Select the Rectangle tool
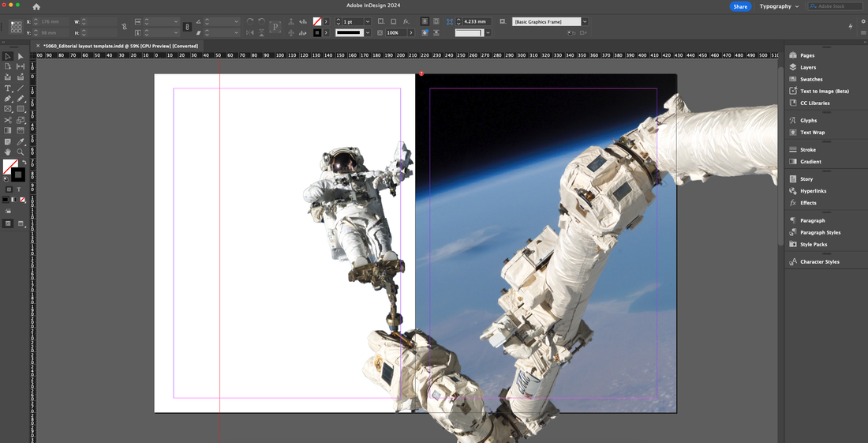The width and height of the screenshot is (868, 443). [x=21, y=109]
